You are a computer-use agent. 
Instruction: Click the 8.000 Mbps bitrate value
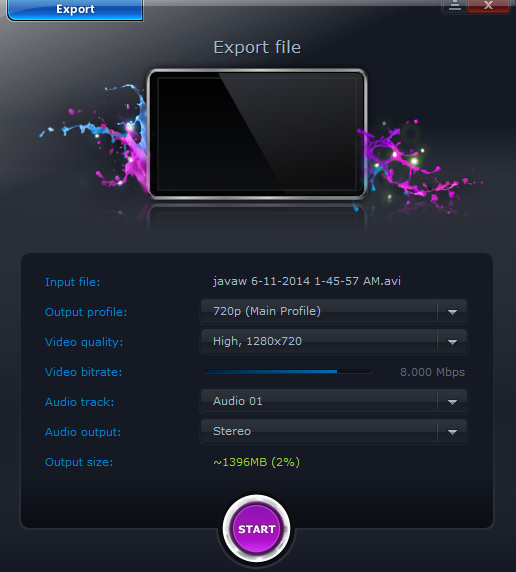click(432, 372)
